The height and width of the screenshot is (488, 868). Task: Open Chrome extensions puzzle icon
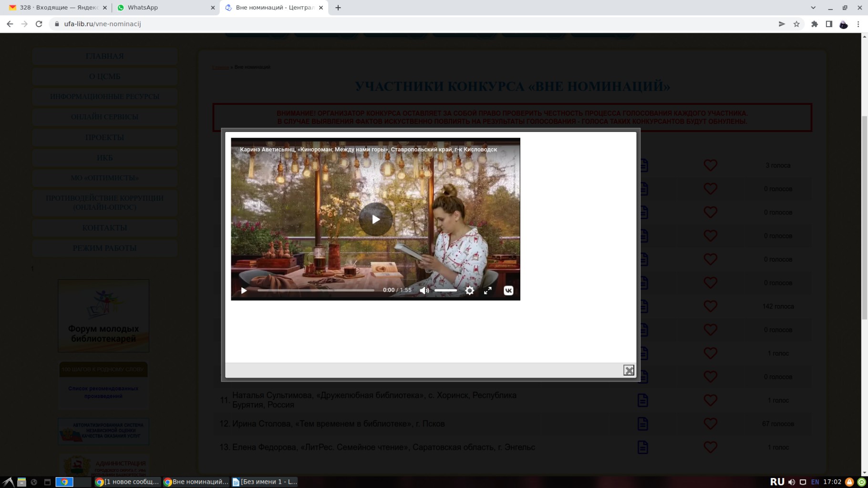tap(814, 24)
